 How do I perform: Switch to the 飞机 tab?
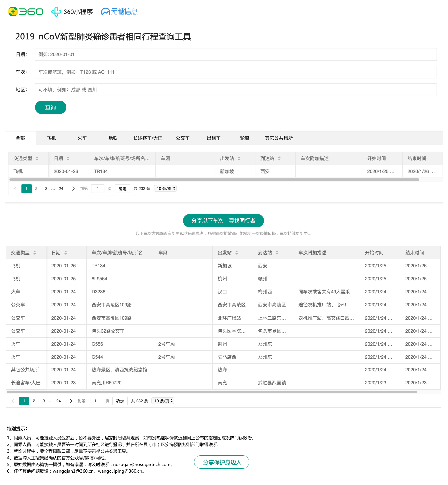51,138
